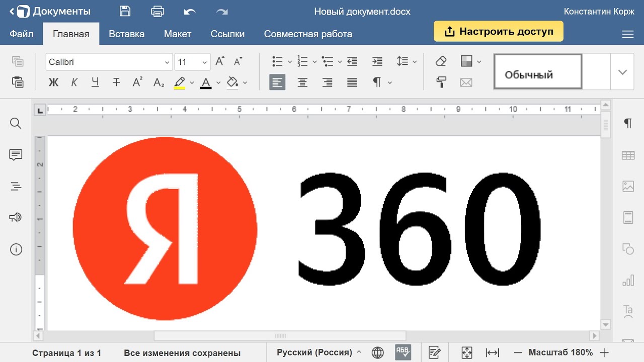Switch to the Макет tab
Viewport: 644px width, 362px height.
178,34
